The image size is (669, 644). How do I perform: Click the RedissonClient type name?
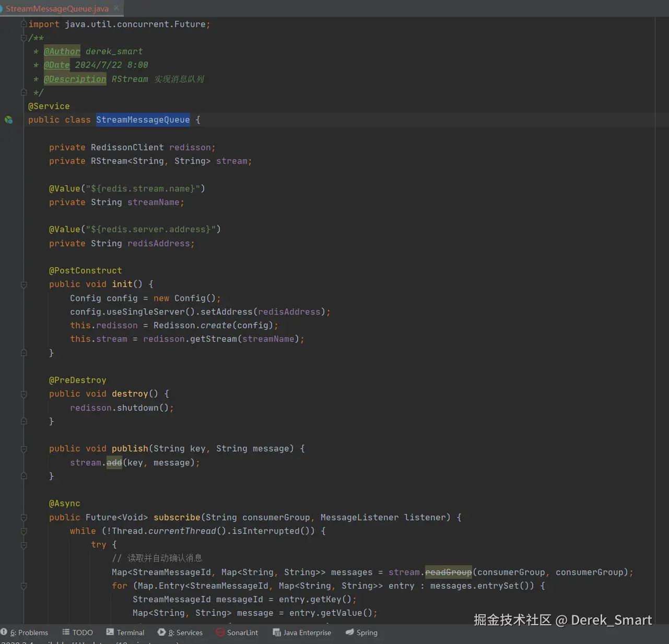127,148
